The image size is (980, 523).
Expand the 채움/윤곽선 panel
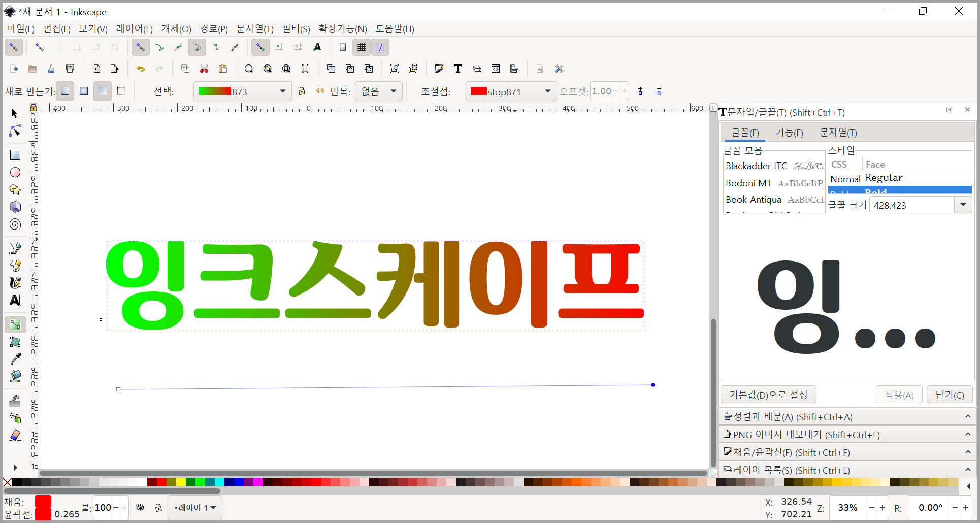(x=847, y=452)
